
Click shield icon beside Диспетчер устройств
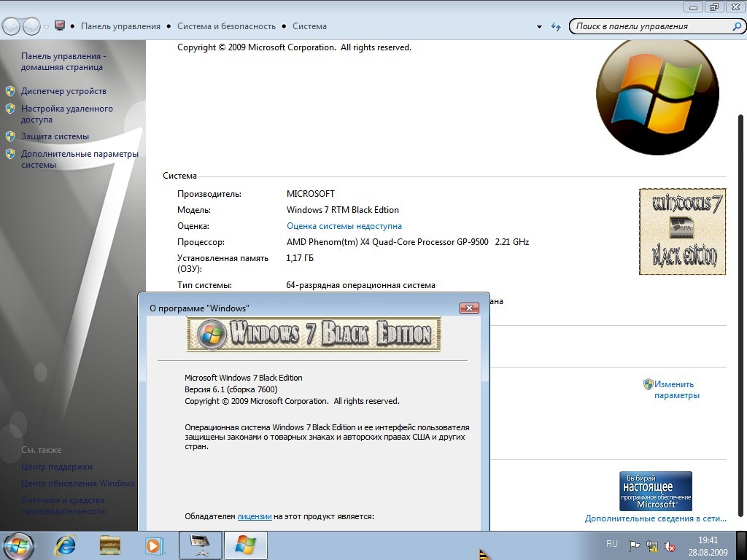[x=10, y=91]
